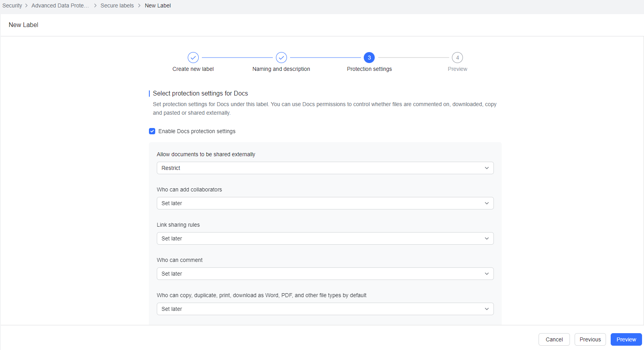The height and width of the screenshot is (350, 644).
Task: Cancel the new label creation
Action: click(x=554, y=339)
